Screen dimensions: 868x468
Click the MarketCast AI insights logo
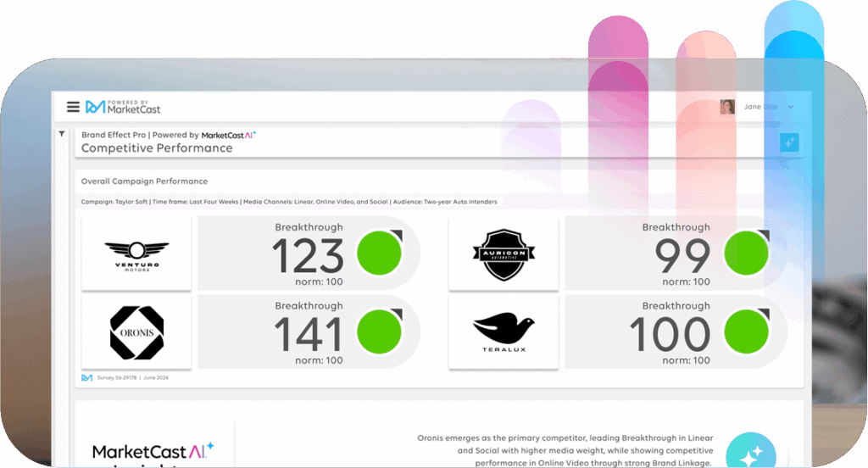click(153, 451)
